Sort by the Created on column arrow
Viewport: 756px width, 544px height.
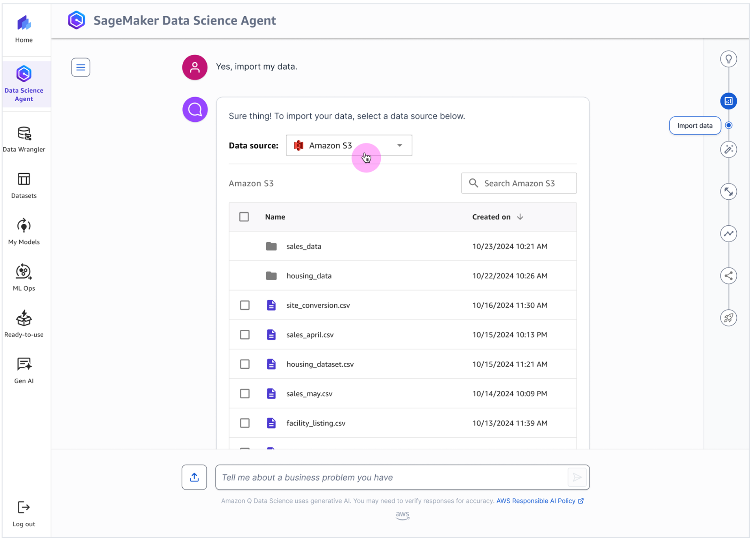pos(520,217)
